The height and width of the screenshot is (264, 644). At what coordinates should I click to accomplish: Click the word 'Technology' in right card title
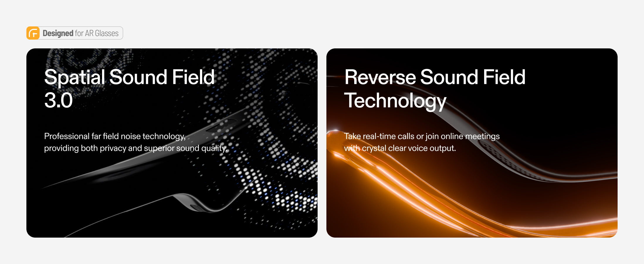[395, 101]
